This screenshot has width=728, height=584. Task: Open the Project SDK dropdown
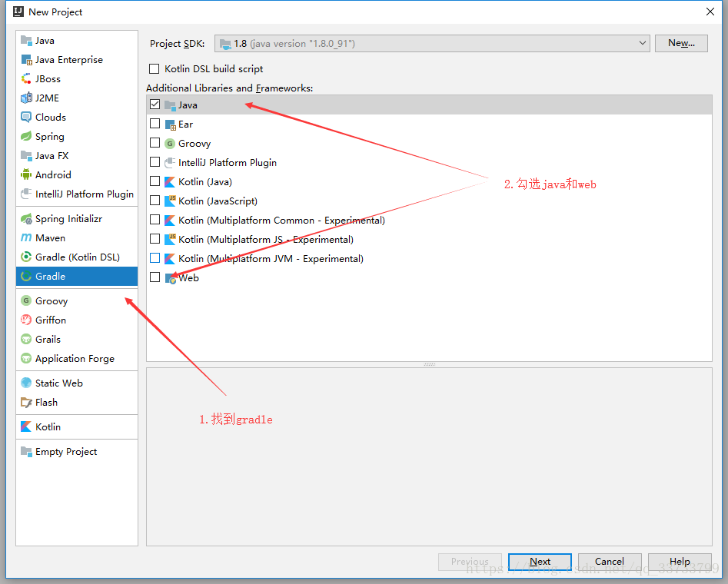432,43
